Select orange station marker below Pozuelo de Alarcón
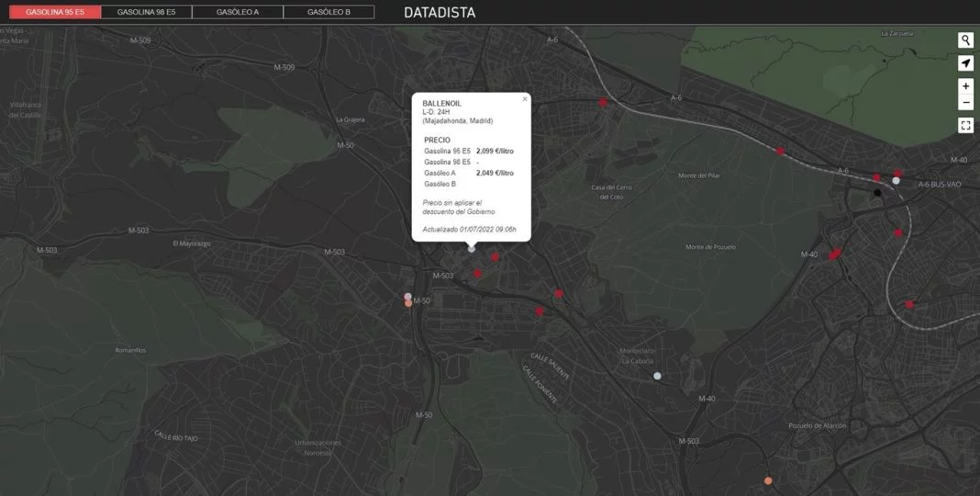The height and width of the screenshot is (496, 980). (768, 480)
